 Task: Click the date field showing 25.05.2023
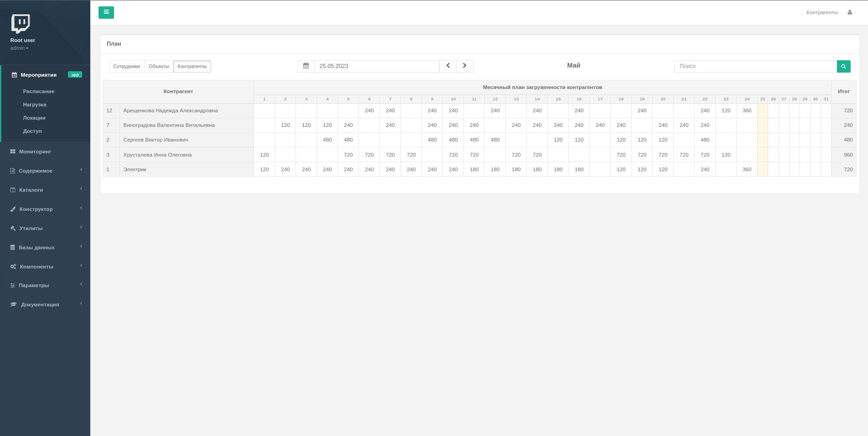376,66
